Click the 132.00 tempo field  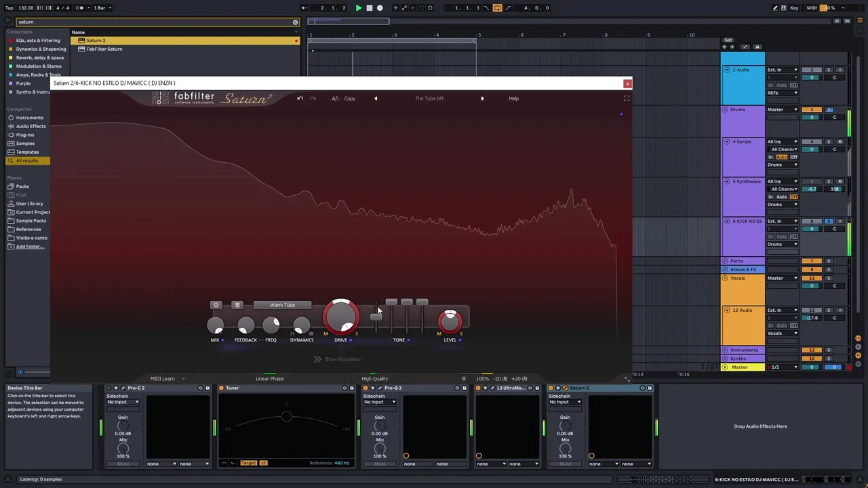coord(26,8)
